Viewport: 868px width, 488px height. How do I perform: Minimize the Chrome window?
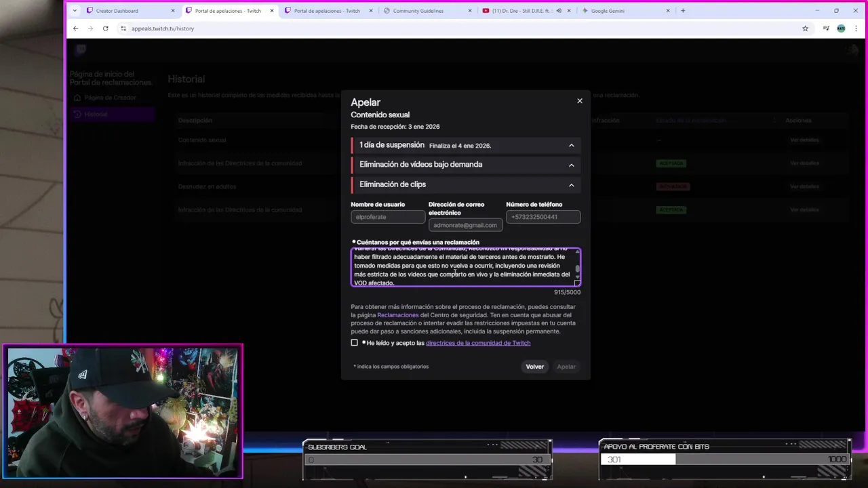coord(818,11)
